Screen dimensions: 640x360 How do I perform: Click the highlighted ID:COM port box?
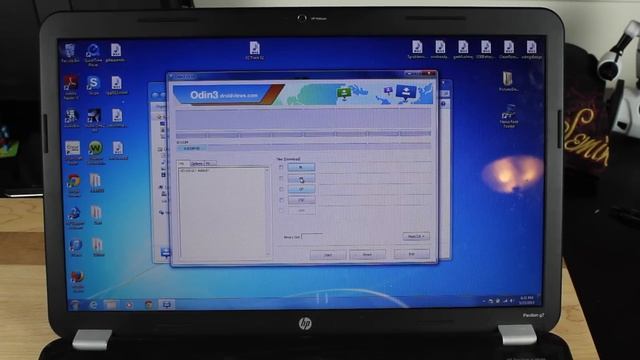click(x=191, y=148)
